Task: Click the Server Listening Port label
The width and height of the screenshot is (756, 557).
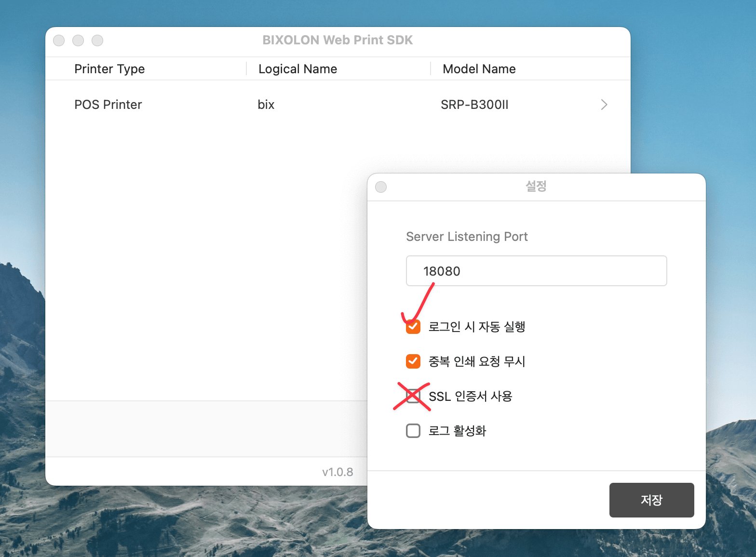Action: (467, 237)
